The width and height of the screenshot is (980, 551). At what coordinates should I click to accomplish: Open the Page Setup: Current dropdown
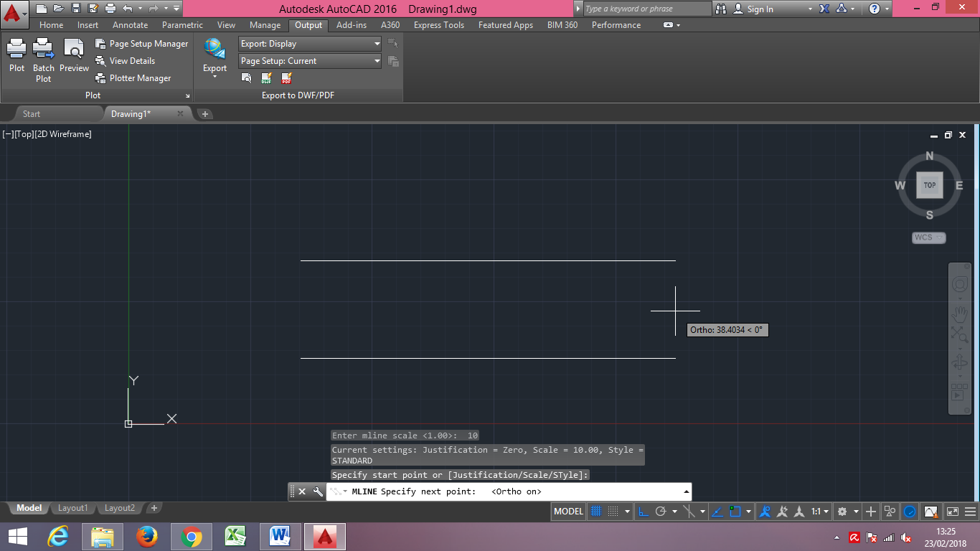tap(376, 61)
